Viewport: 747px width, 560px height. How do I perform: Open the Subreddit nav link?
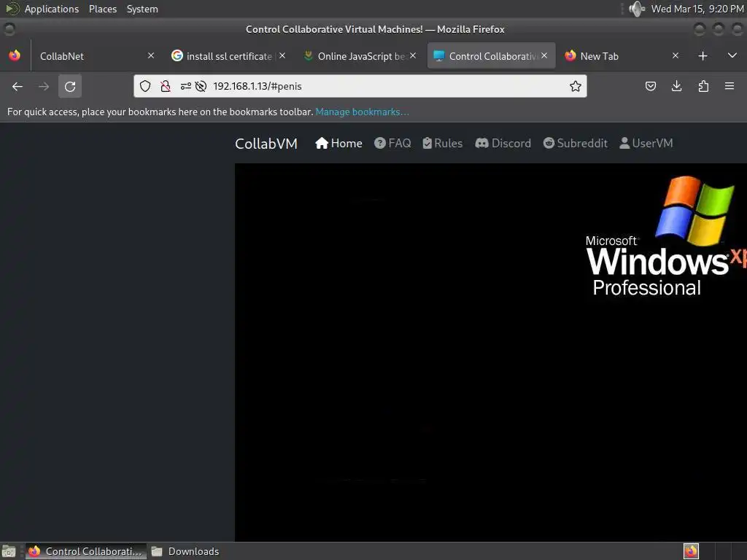tap(576, 144)
